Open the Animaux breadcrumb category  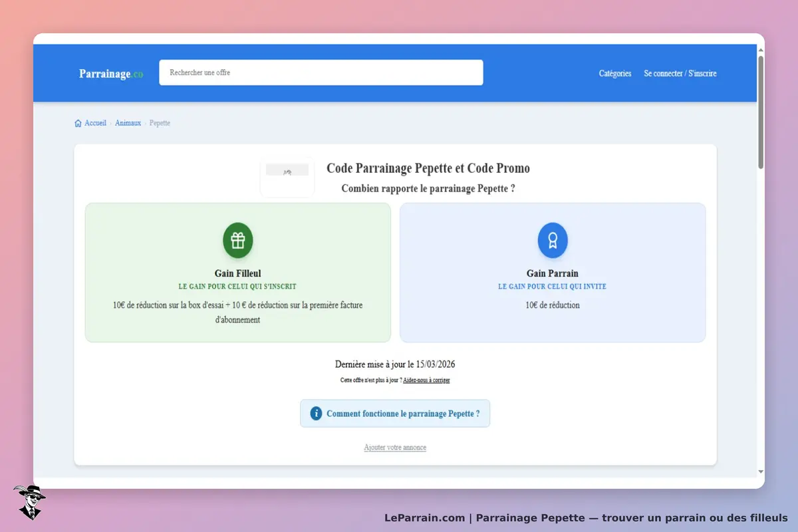(x=128, y=123)
